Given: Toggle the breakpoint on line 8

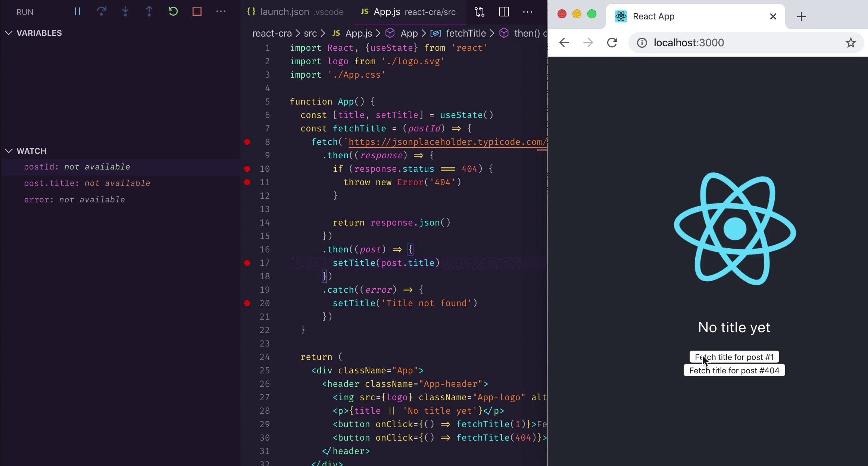Looking at the screenshot, I should tap(247, 142).
